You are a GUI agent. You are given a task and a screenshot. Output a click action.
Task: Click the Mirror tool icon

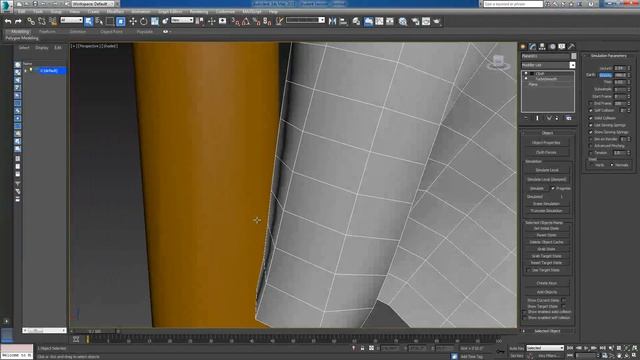coord(333,21)
